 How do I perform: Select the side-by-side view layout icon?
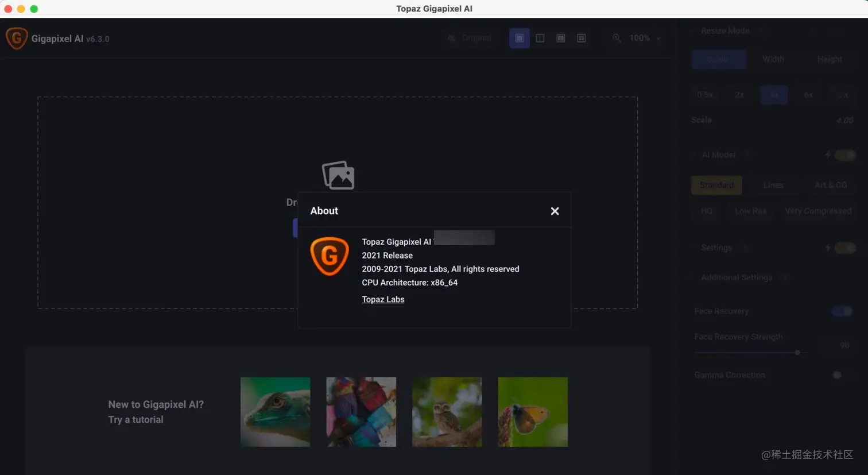(x=561, y=38)
